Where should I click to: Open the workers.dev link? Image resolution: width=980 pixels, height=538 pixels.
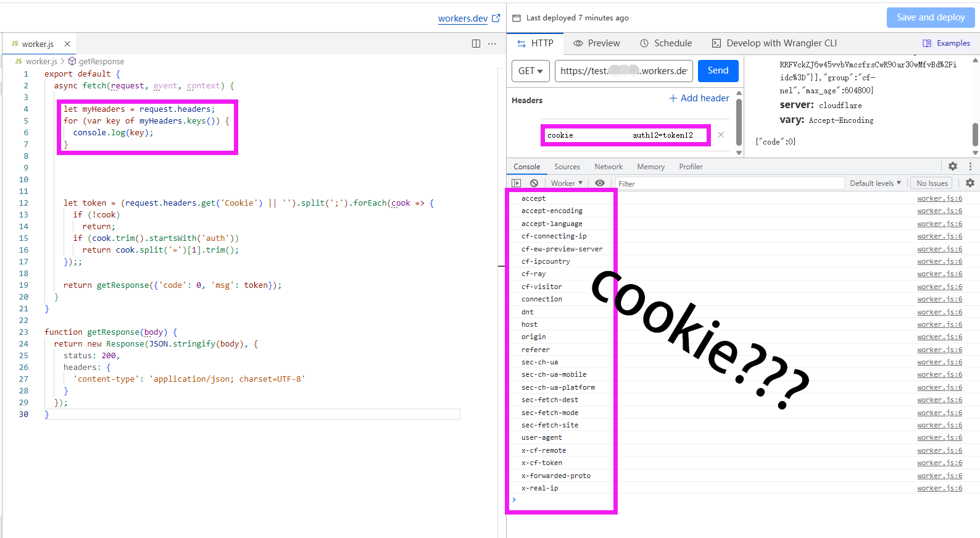tap(463, 19)
